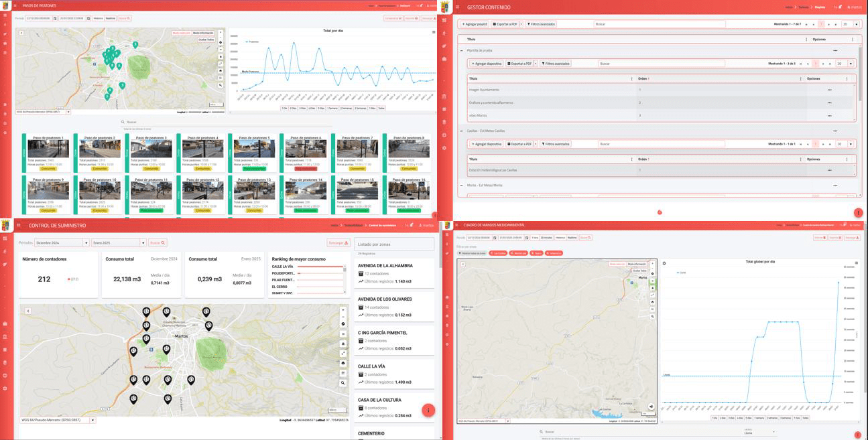Click gear icon on Total global por día chart
The image size is (868, 440).
pyautogui.click(x=664, y=263)
